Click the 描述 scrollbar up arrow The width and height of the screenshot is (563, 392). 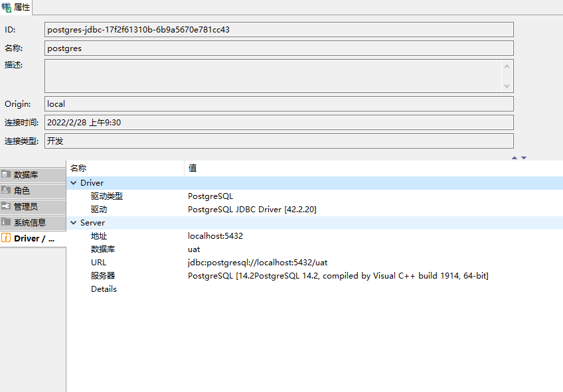[x=507, y=66]
